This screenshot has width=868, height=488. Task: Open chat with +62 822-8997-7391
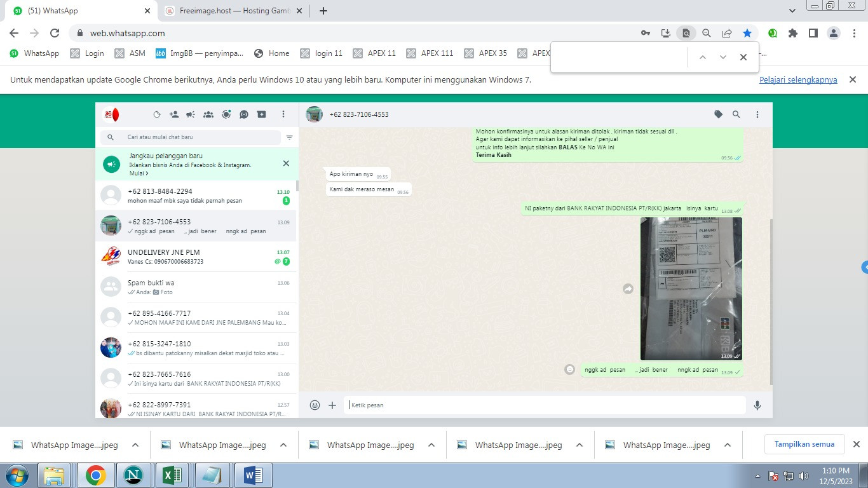coord(196,407)
